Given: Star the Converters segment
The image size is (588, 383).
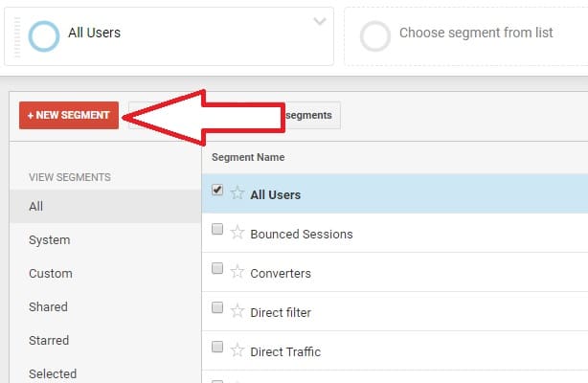Looking at the screenshot, I should 237,272.
